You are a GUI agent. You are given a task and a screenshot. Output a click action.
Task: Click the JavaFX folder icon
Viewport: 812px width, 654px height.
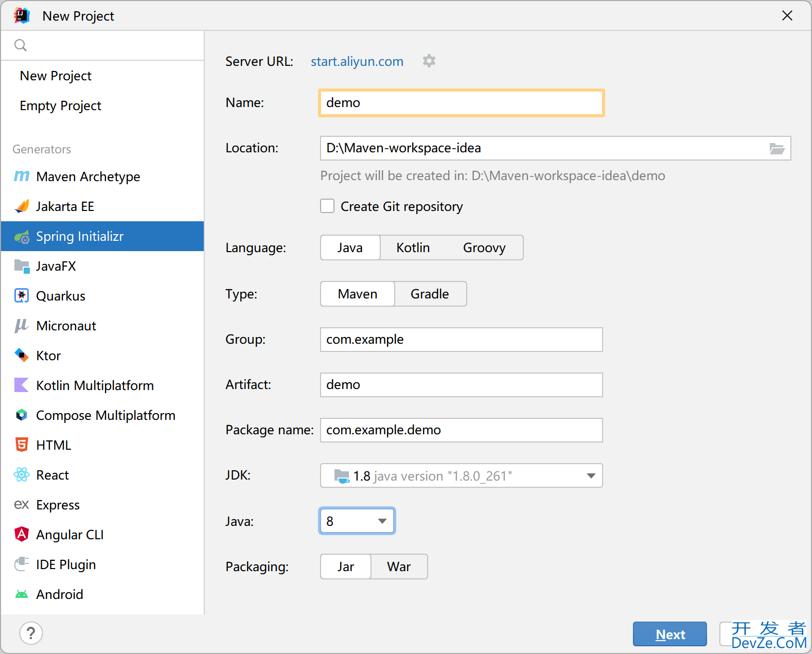point(22,266)
